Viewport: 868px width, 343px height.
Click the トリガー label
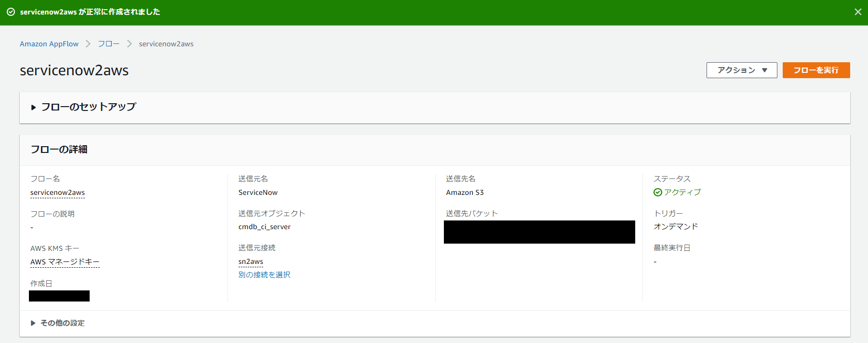[x=668, y=213]
